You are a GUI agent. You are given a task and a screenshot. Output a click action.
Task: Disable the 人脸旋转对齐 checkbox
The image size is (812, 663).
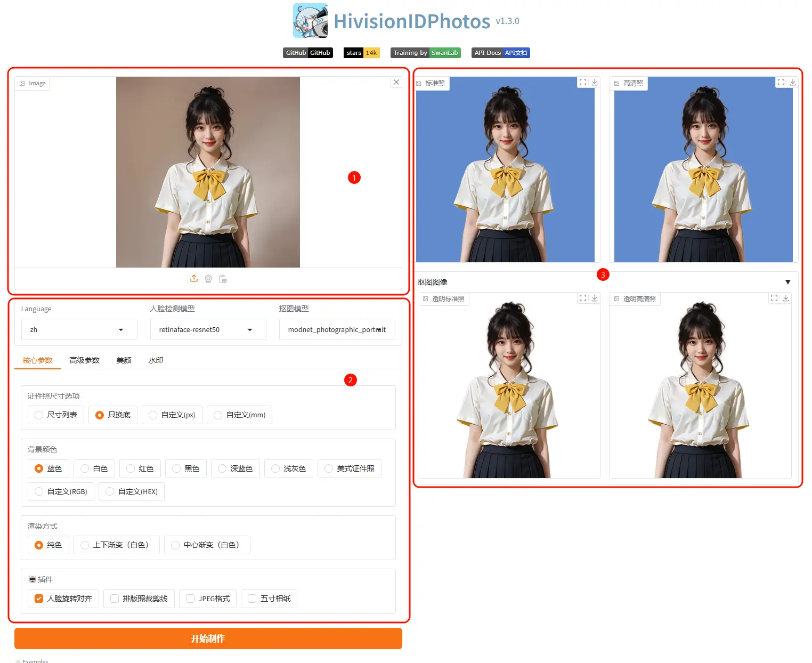(x=38, y=599)
